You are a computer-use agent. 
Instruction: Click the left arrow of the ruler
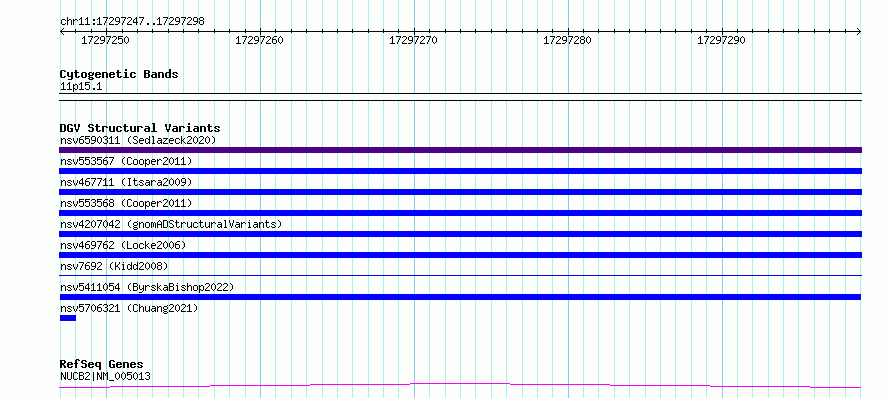pos(62,31)
